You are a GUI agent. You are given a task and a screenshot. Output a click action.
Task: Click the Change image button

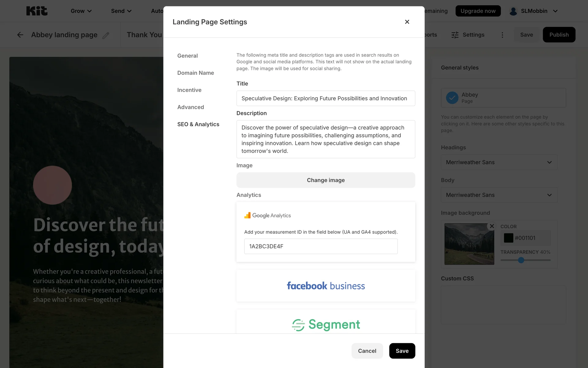[326, 180]
